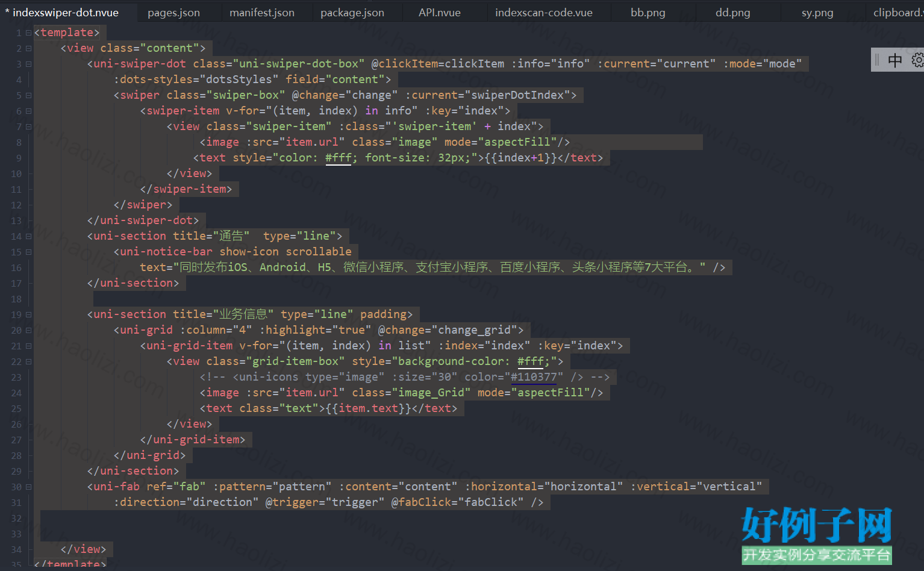
Task: Click "uni-swiper-dot-box" class on line 3
Action: tap(299, 64)
